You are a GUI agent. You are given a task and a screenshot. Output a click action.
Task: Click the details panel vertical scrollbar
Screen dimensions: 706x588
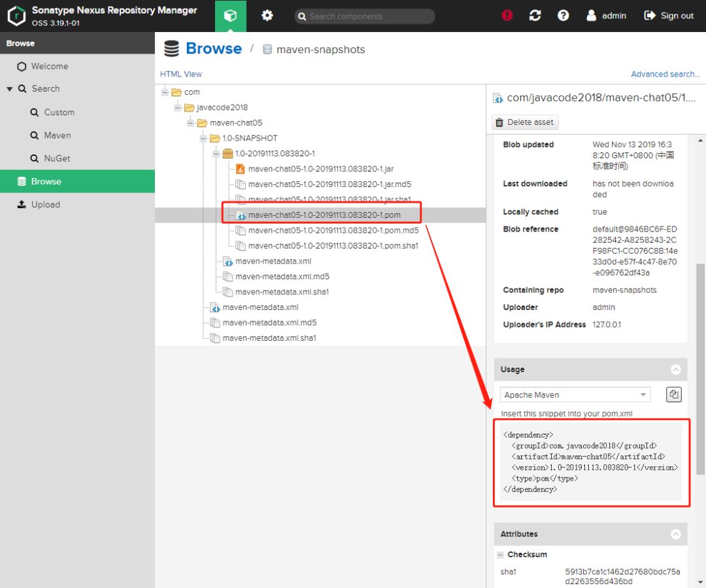[701, 366]
